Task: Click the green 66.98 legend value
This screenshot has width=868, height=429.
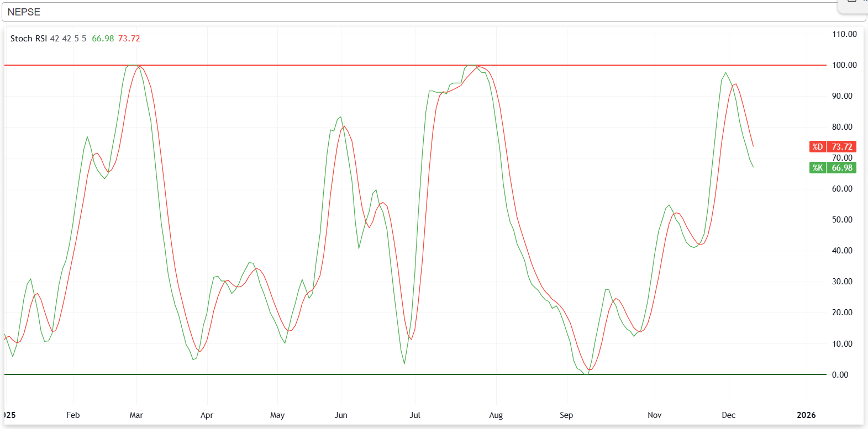Action: tap(103, 39)
